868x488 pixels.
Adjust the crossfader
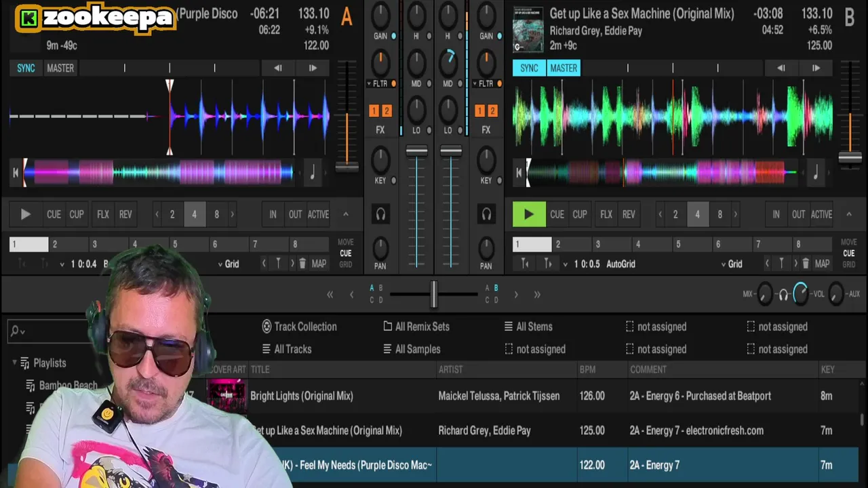pos(433,294)
